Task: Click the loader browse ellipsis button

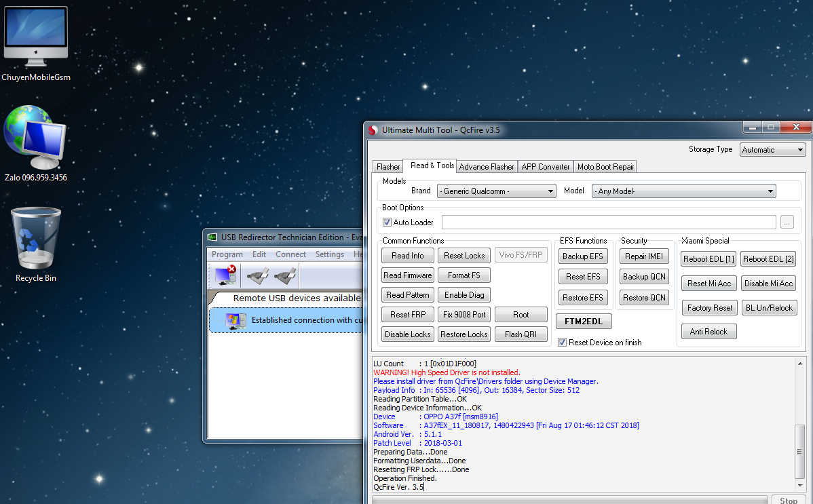Action: (x=787, y=222)
